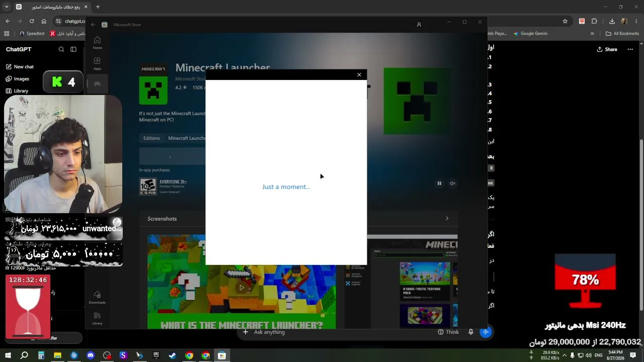The width and height of the screenshot is (644, 362).
Task: Start a New chat in ChatGPT
Action: [20, 67]
